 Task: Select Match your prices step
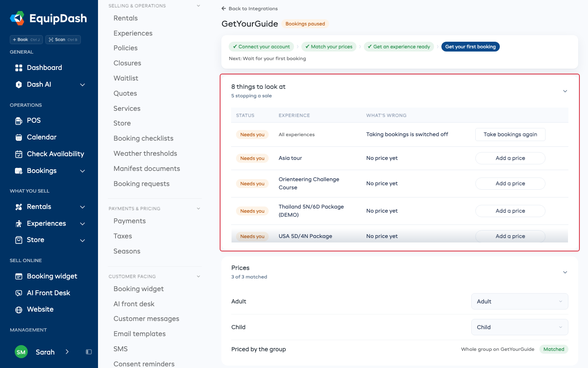329,47
